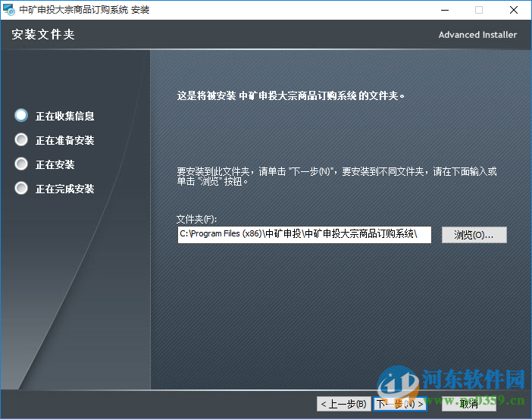This screenshot has width=532, height=419.
Task: Open folder browser via 浏览(O)... button
Action: coord(474,235)
